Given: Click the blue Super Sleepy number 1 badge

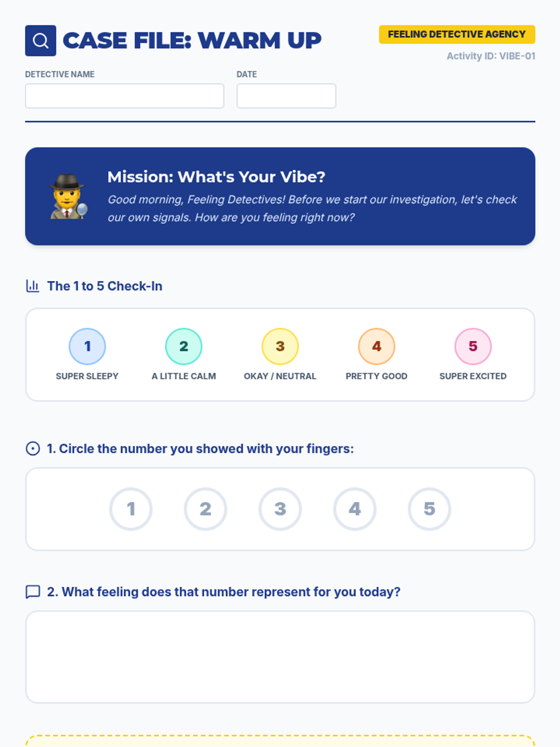Looking at the screenshot, I should point(87,346).
